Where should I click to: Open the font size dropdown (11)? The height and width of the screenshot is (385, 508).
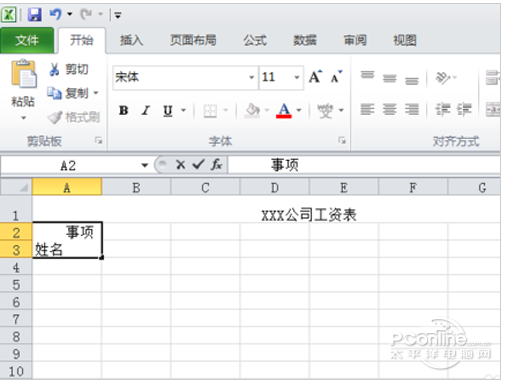[x=297, y=77]
